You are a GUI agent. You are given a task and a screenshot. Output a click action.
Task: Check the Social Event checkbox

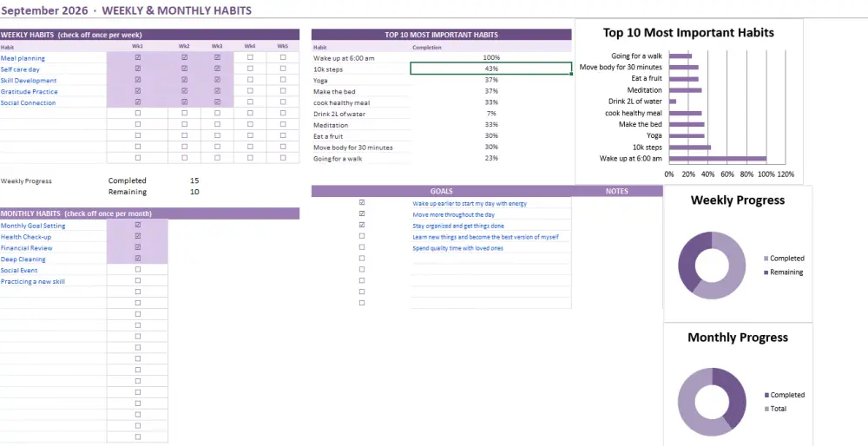pos(138,270)
